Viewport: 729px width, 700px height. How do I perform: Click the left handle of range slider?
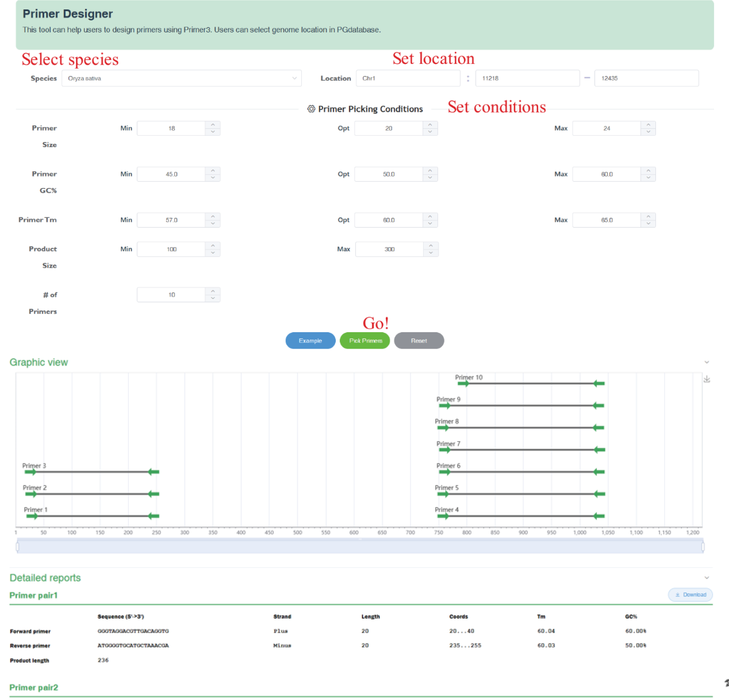tap(17, 547)
